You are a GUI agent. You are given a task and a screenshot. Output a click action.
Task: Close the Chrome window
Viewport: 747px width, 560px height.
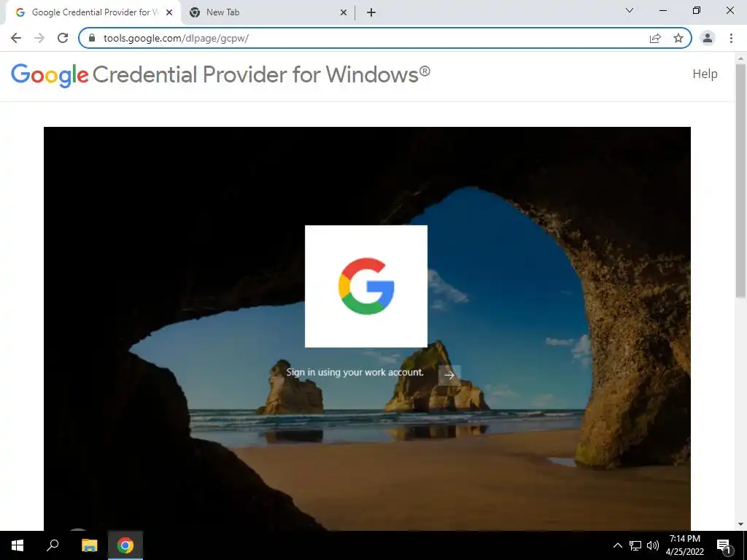pyautogui.click(x=729, y=10)
